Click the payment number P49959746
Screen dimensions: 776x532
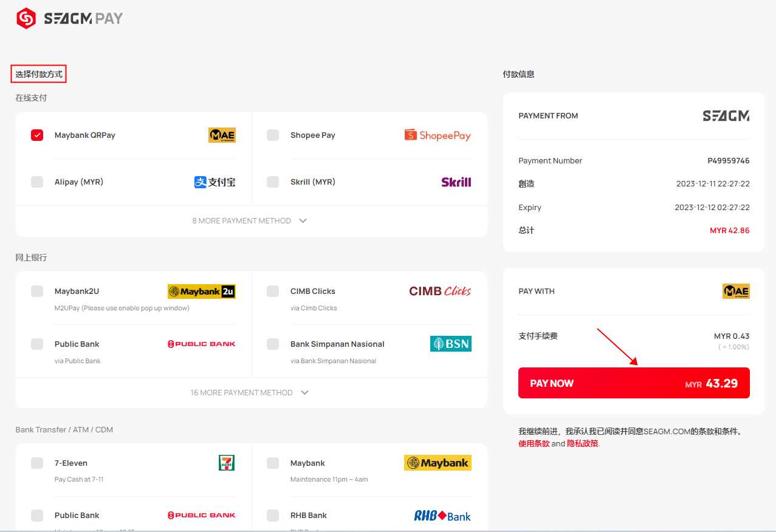[x=729, y=161]
